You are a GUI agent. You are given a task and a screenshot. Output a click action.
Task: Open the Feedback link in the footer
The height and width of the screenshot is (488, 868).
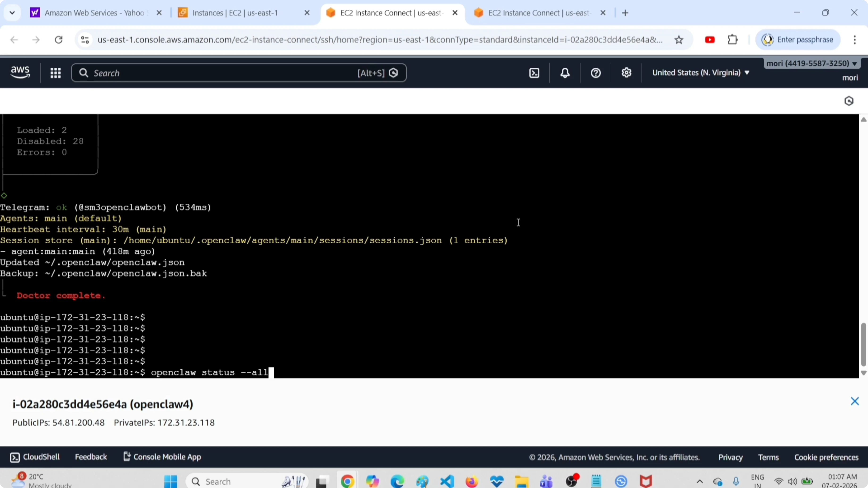pos(91,457)
